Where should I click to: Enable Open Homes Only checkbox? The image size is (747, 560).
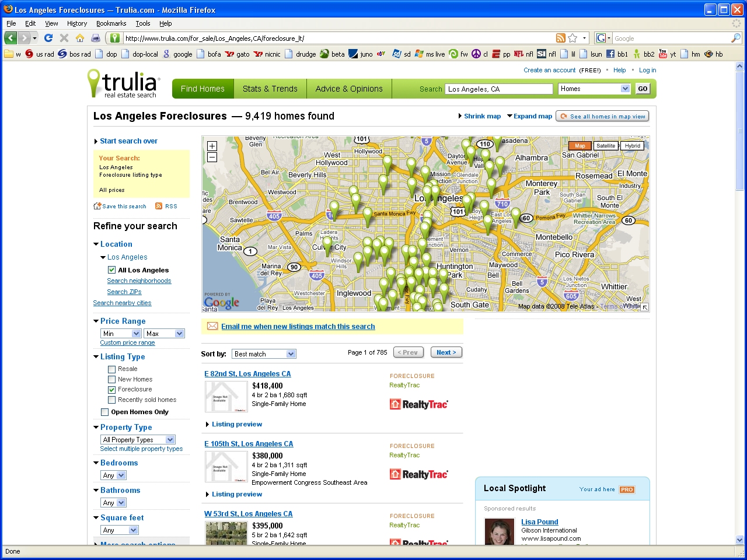tap(104, 412)
